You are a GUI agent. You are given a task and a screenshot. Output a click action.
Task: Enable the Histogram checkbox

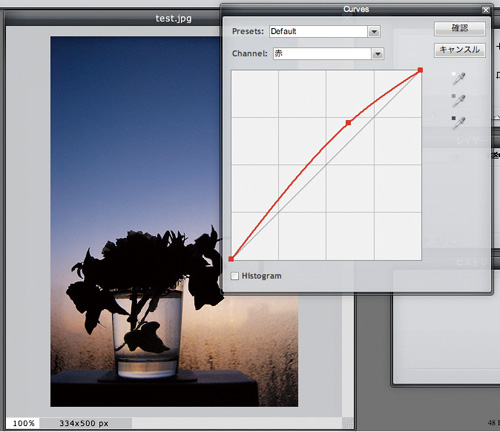[x=235, y=276]
